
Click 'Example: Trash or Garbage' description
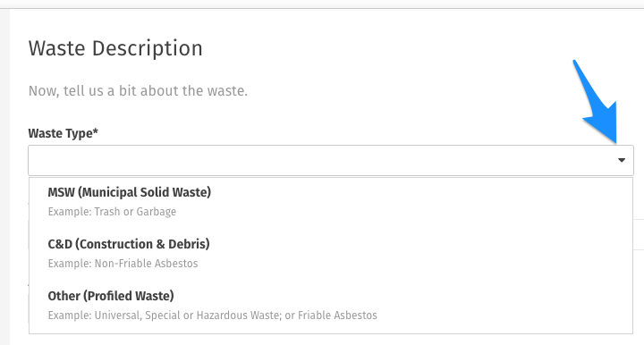point(112,212)
